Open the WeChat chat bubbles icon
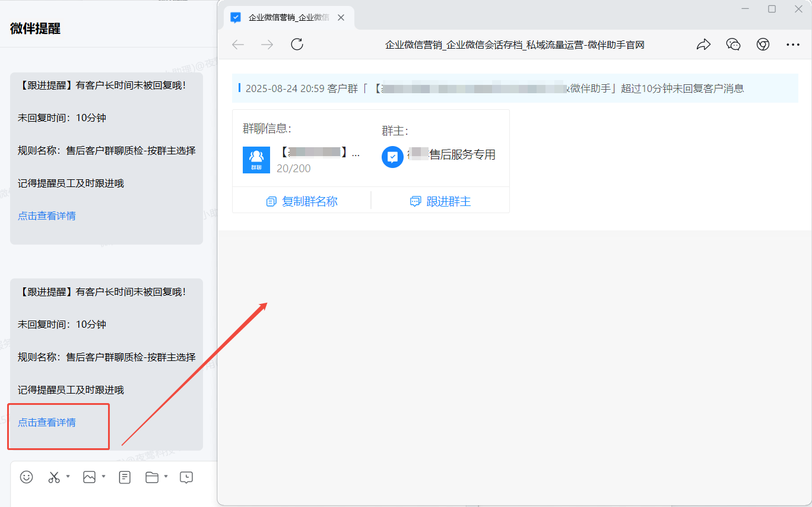This screenshot has height=507, width=812. tap(733, 45)
